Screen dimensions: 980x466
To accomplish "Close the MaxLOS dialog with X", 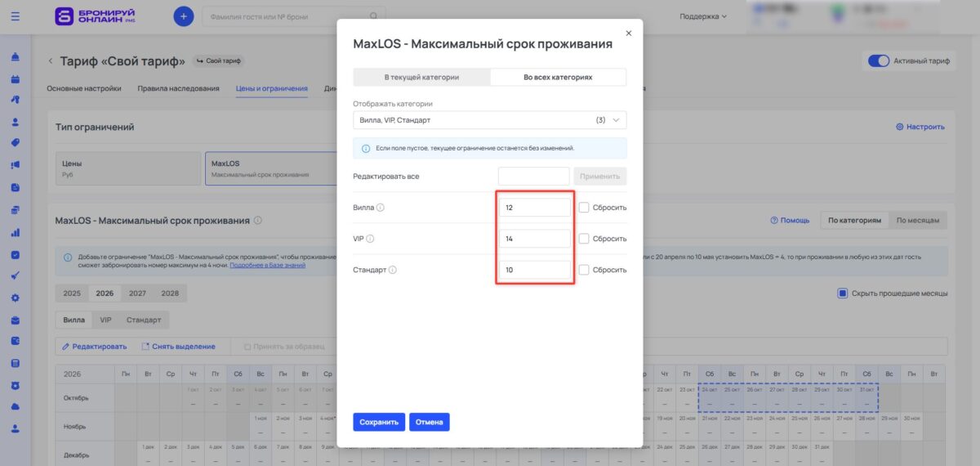I will click(x=628, y=34).
